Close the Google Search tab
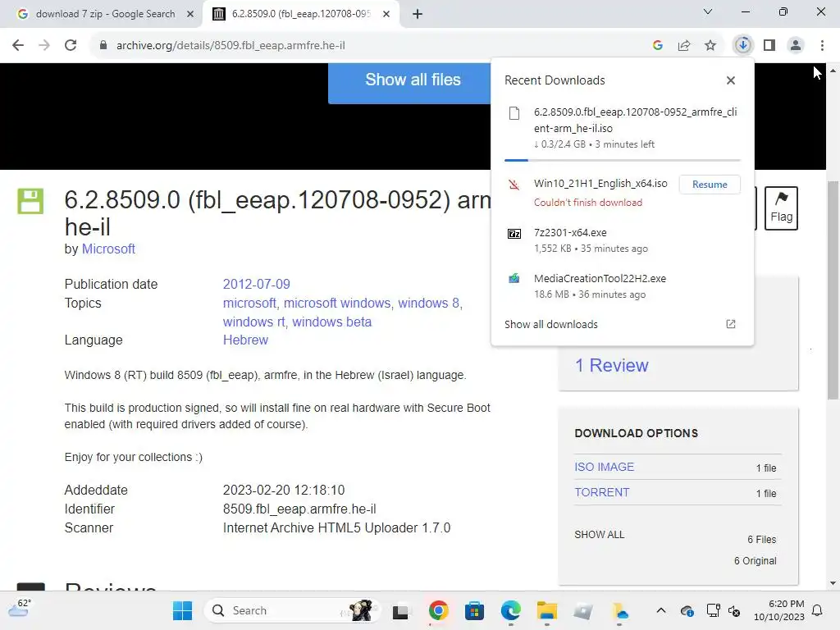 pos(190,14)
